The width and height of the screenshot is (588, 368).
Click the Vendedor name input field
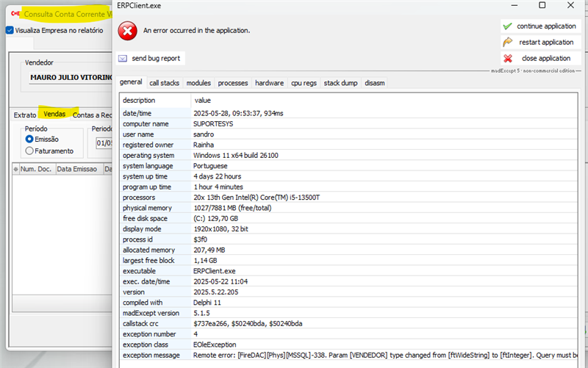click(70, 76)
